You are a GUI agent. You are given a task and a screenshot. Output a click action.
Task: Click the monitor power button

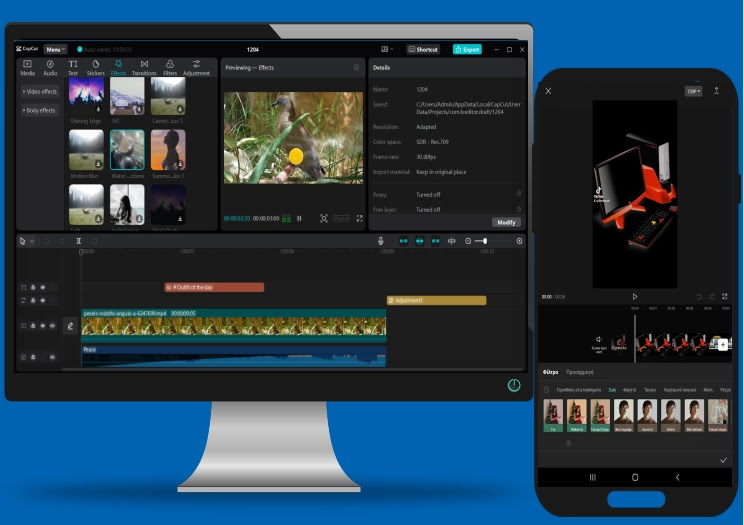tap(514, 385)
